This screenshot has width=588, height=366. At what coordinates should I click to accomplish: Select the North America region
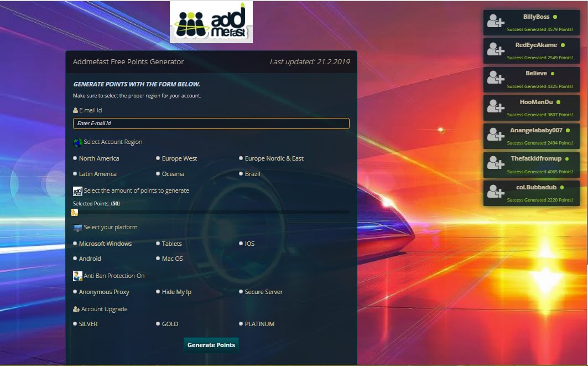tap(75, 158)
